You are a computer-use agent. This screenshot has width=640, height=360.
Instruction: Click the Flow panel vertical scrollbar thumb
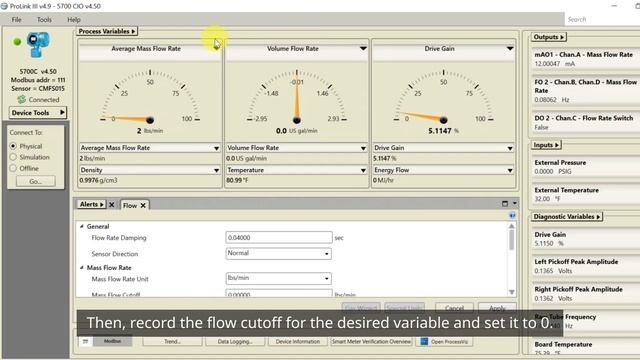point(511,240)
